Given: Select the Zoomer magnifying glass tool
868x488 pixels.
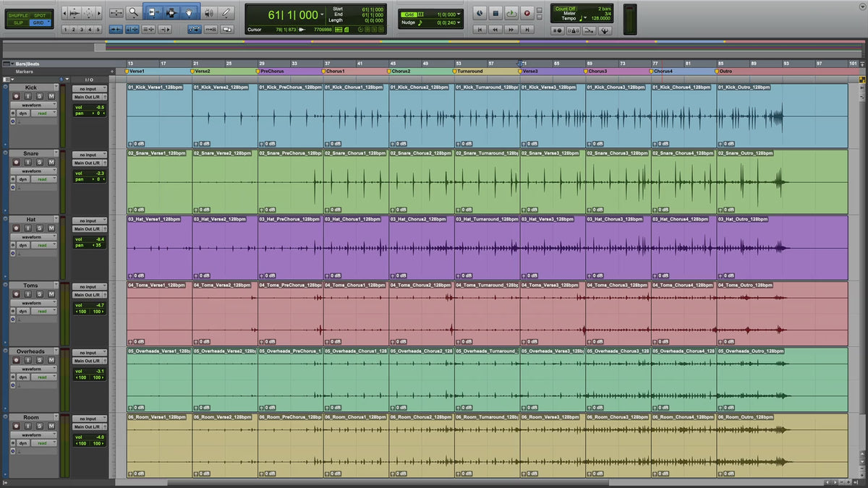Looking at the screenshot, I should [134, 12].
